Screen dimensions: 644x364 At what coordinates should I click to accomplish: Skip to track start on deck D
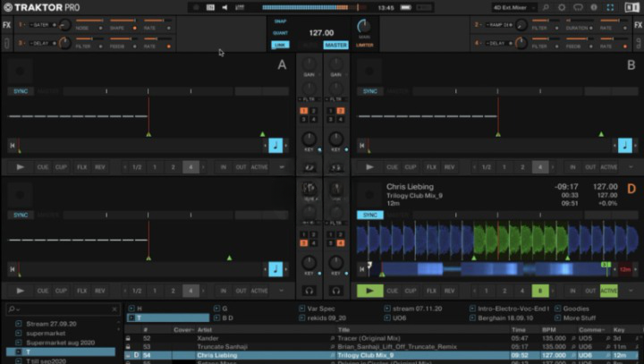tap(362, 269)
